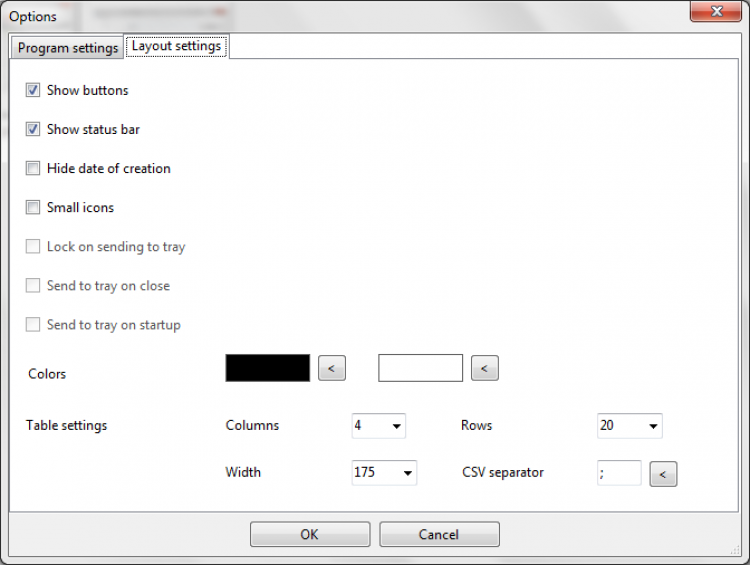
Task: Click the white color swatch
Action: 420,368
